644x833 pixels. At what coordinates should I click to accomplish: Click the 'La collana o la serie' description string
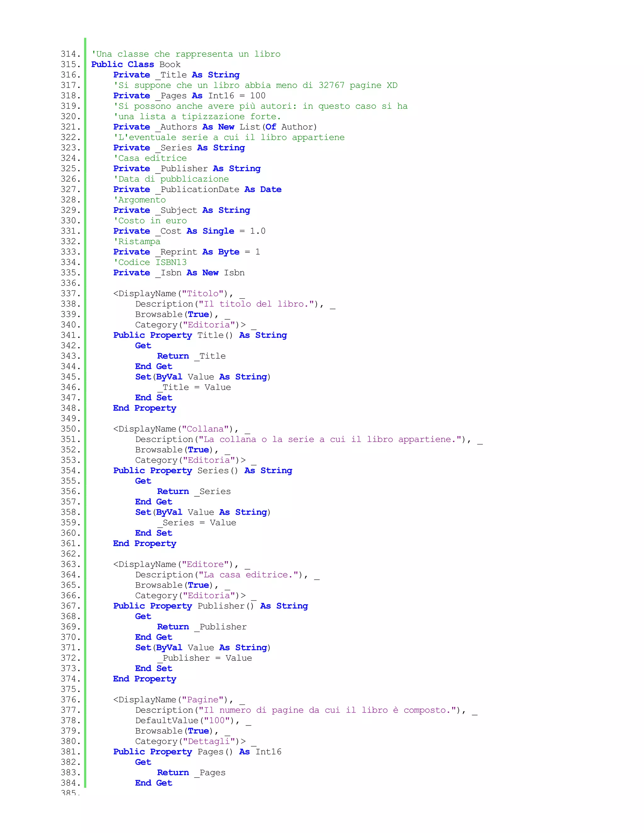click(330, 439)
